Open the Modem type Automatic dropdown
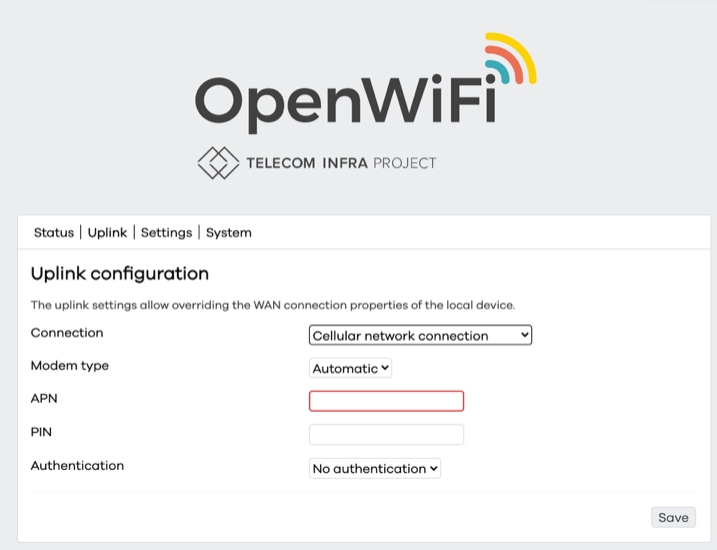Screen dimensions: 717x550 [x=351, y=368]
